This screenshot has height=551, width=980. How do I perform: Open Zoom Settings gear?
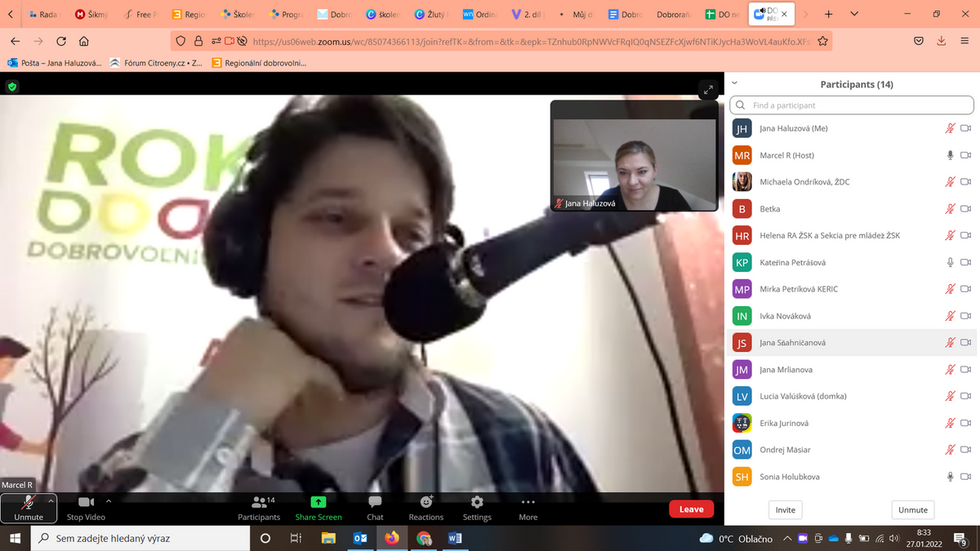[477, 508]
